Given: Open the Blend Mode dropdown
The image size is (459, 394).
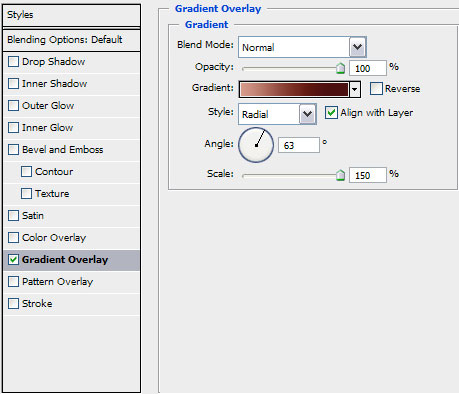Looking at the screenshot, I should 302,47.
